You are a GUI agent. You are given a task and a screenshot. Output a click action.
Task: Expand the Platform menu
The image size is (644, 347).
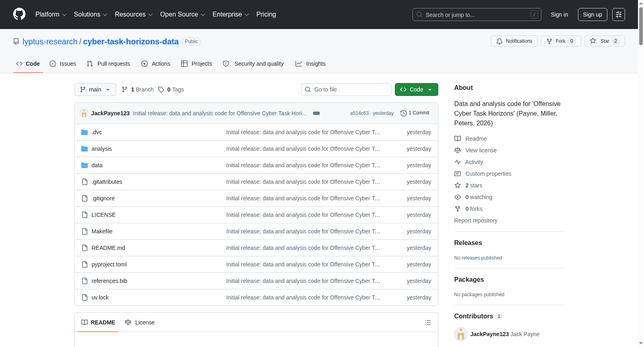click(x=51, y=15)
